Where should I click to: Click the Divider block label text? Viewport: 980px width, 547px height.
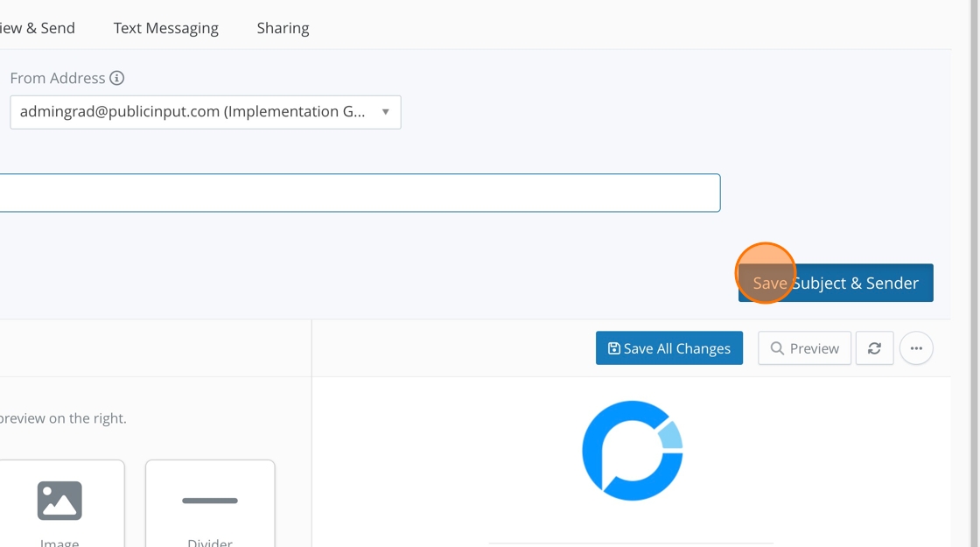tap(210, 542)
